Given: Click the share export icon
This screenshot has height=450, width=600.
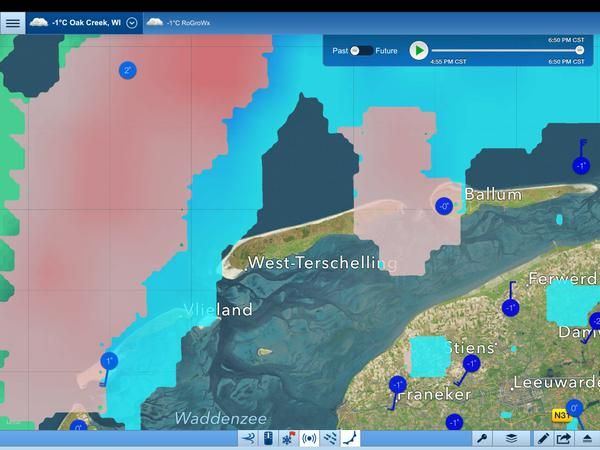Looking at the screenshot, I should (x=564, y=439).
